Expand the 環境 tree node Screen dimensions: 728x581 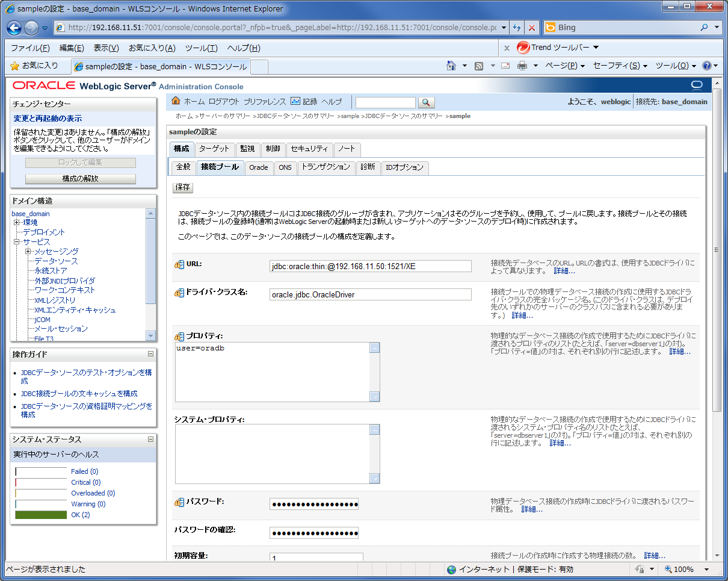(17, 223)
